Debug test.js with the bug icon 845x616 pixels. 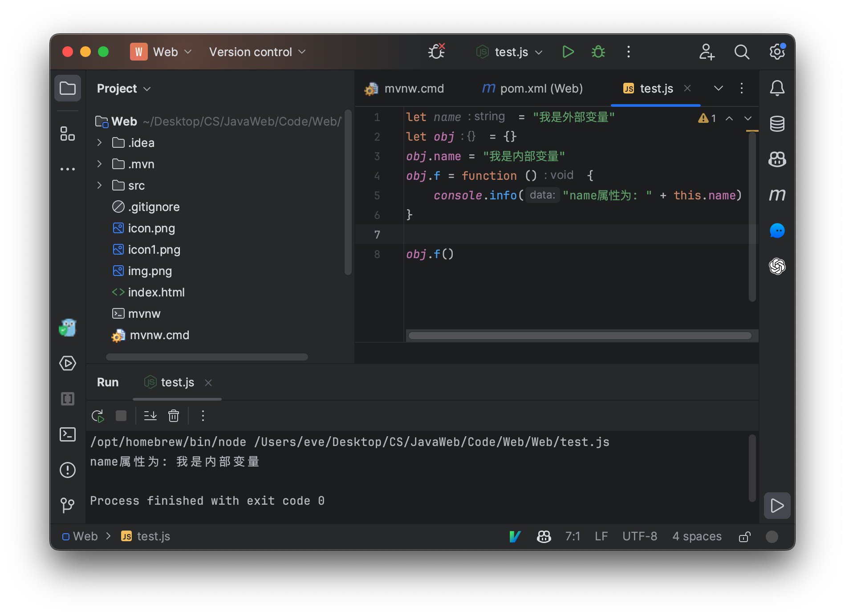coord(598,52)
